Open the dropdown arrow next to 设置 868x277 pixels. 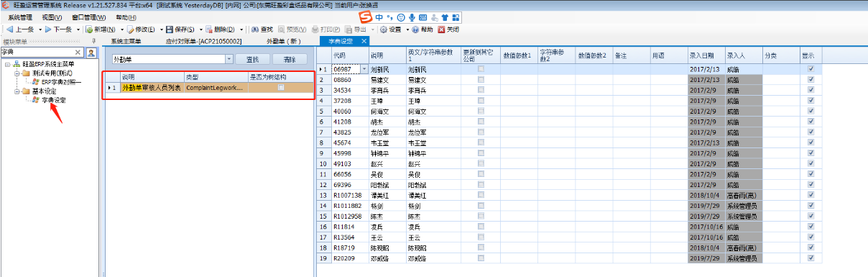click(x=407, y=29)
